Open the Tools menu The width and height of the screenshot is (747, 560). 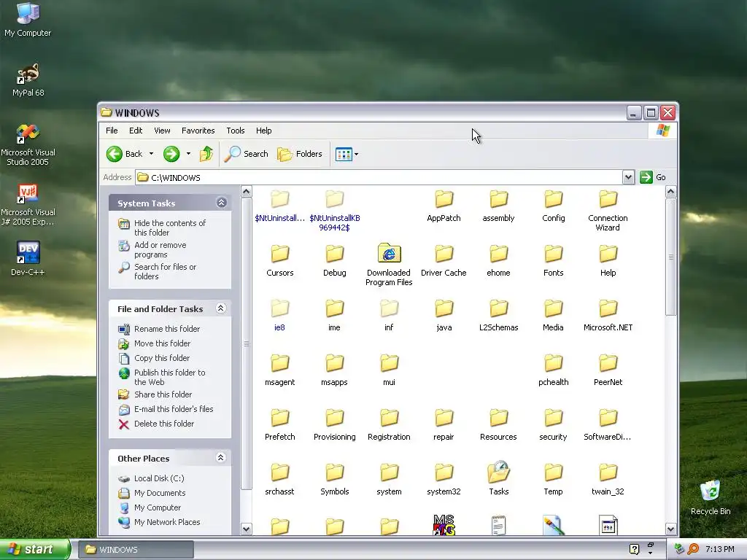[236, 131]
